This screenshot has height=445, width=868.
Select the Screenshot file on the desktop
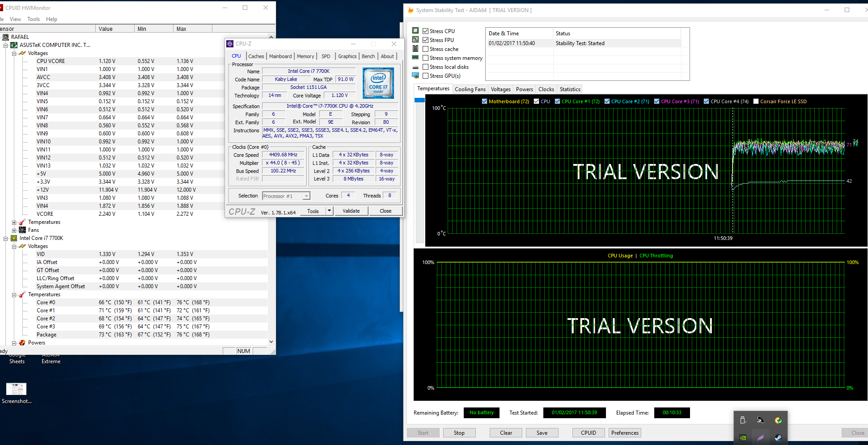pyautogui.click(x=17, y=393)
